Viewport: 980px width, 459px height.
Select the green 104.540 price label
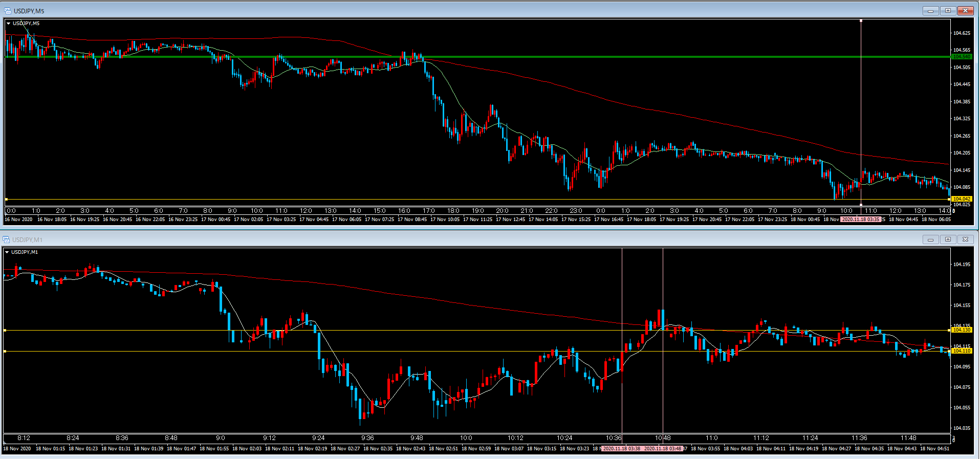pyautogui.click(x=961, y=57)
